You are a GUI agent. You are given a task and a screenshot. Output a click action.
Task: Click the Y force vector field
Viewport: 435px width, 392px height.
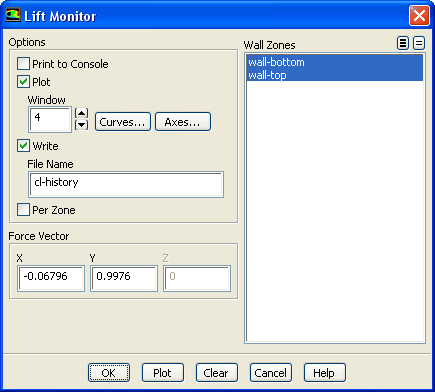[124, 278]
